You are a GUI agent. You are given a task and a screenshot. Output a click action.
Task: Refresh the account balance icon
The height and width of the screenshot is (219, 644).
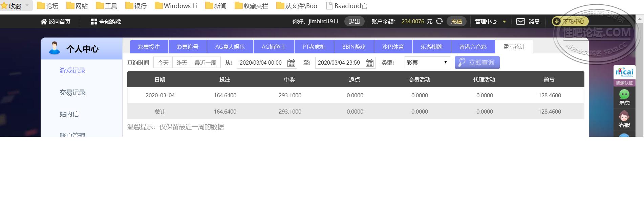[439, 21]
